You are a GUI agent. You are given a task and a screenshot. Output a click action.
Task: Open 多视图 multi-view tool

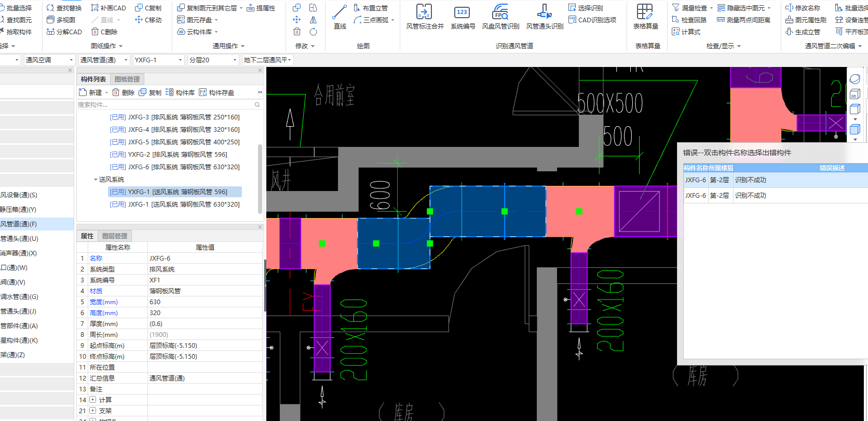[61, 20]
